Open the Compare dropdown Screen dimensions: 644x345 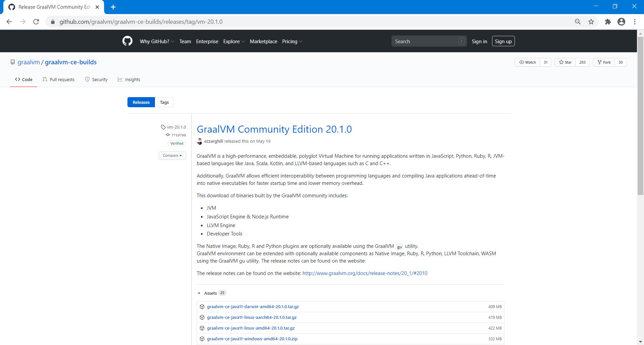(172, 155)
